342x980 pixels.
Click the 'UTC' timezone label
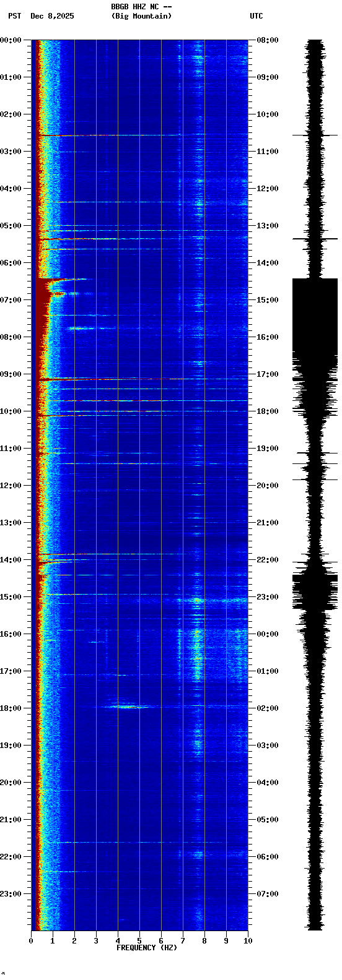pos(256,16)
